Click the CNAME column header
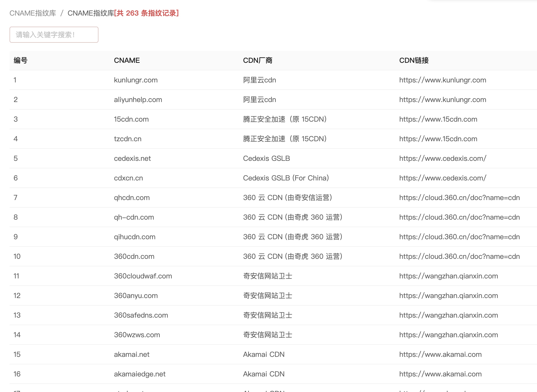Image resolution: width=537 pixels, height=392 pixels. tap(127, 60)
